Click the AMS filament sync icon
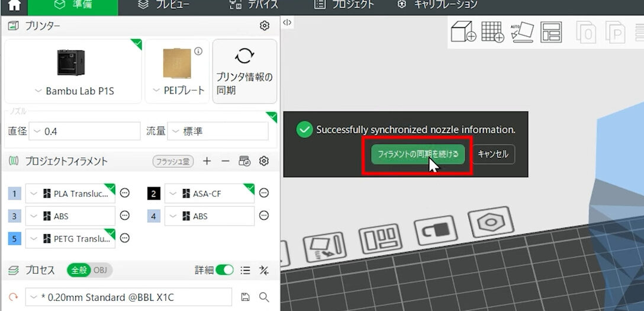Screen dimensions: 644x311 pos(244,161)
